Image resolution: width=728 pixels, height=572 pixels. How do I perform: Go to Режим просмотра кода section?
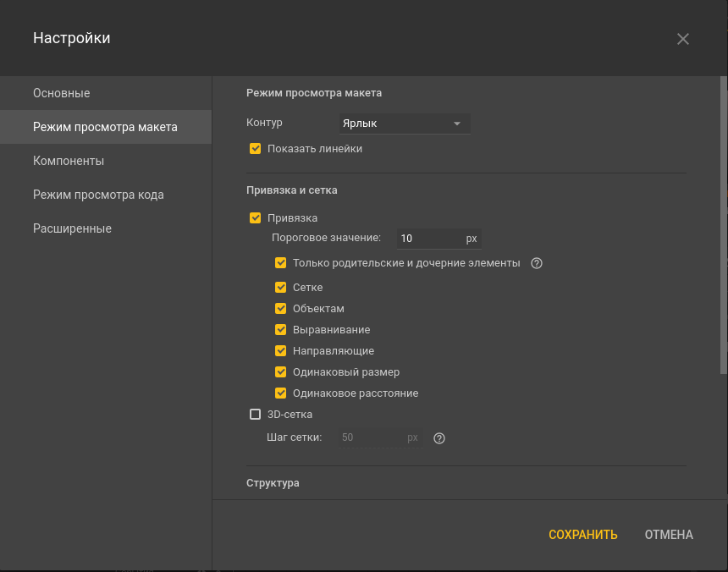pos(98,195)
